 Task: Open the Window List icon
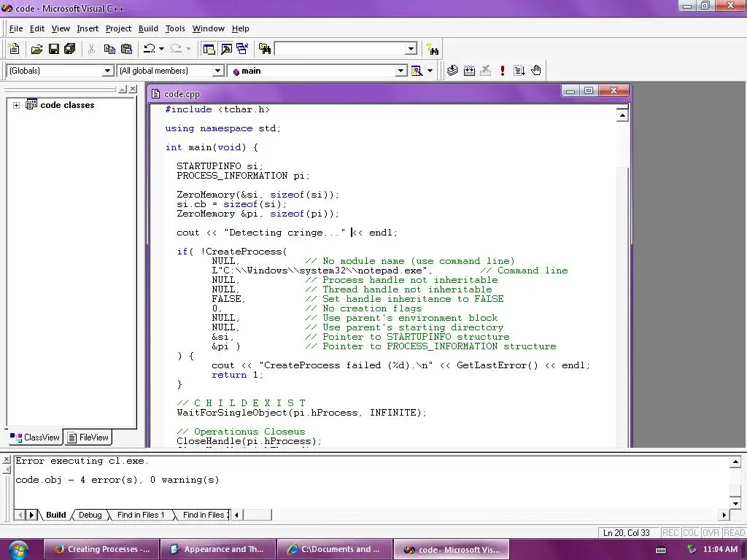242,49
